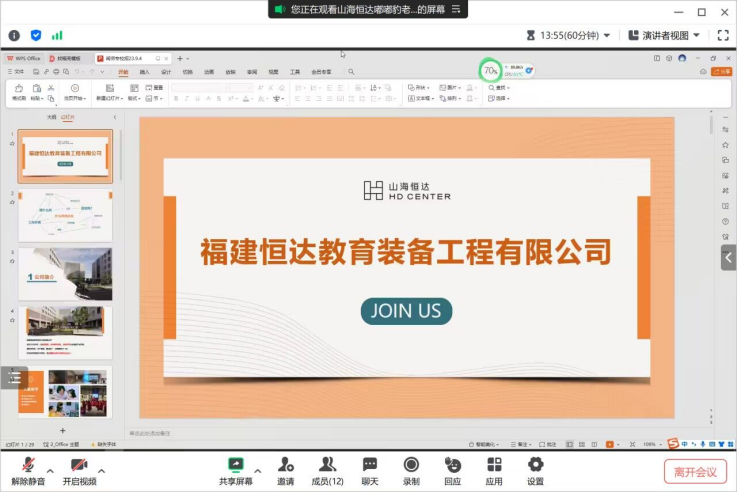Click the meeting info icon

14,35
